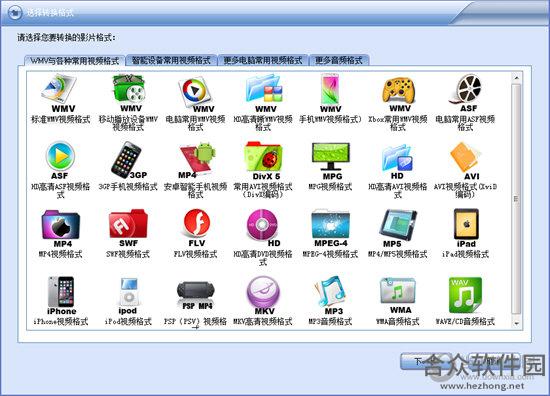Open the 智能设备常用视频格式 tab
Viewport: 550px width, 396px height.
171,60
